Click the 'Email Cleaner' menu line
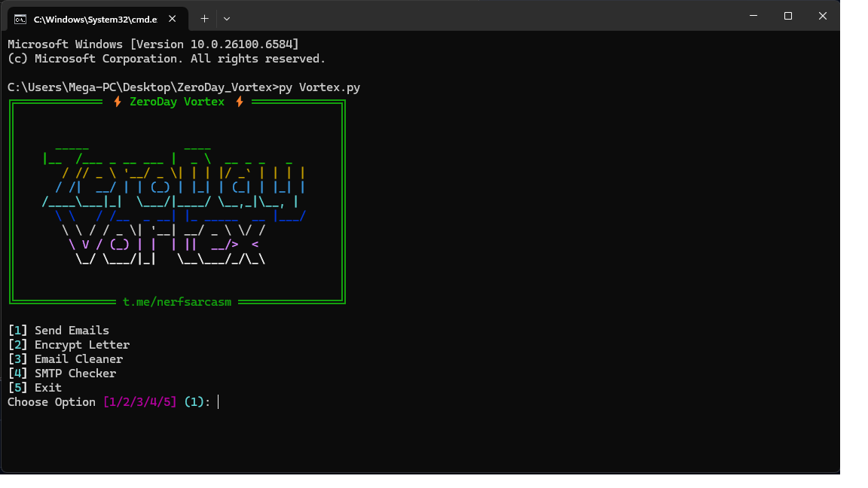Image resolution: width=868 pixels, height=488 pixels. (x=66, y=359)
